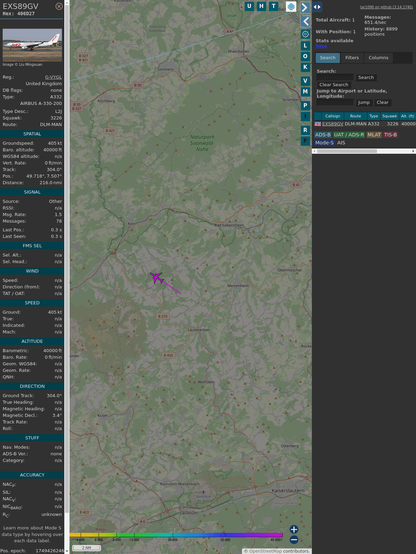Viewport: 416px width, 554px height.
Task: Click the right chevron arrow to expand the sidebar
Action: pos(305,7)
